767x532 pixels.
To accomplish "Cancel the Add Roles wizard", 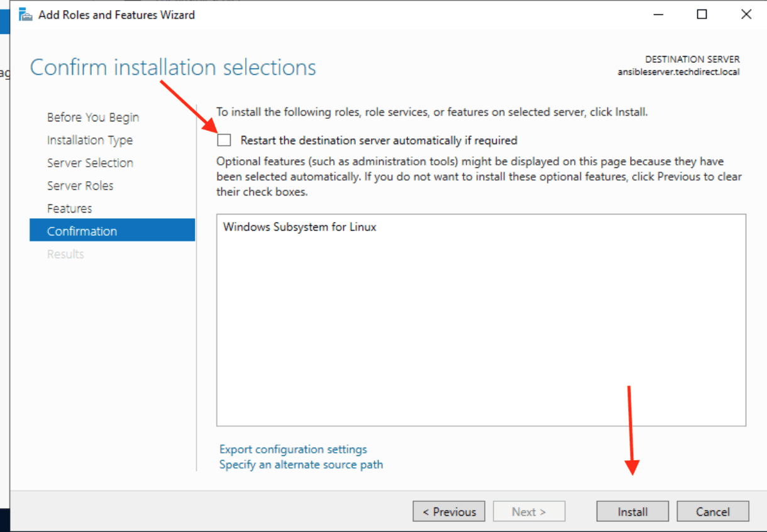I will point(712,512).
